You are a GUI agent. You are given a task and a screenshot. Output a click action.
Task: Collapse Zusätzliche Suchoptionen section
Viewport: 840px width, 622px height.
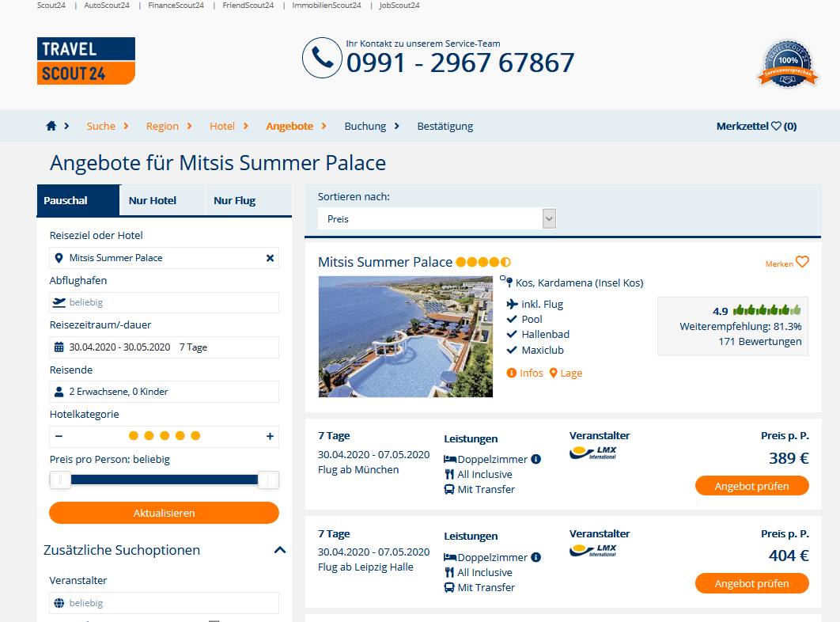pyautogui.click(x=280, y=550)
